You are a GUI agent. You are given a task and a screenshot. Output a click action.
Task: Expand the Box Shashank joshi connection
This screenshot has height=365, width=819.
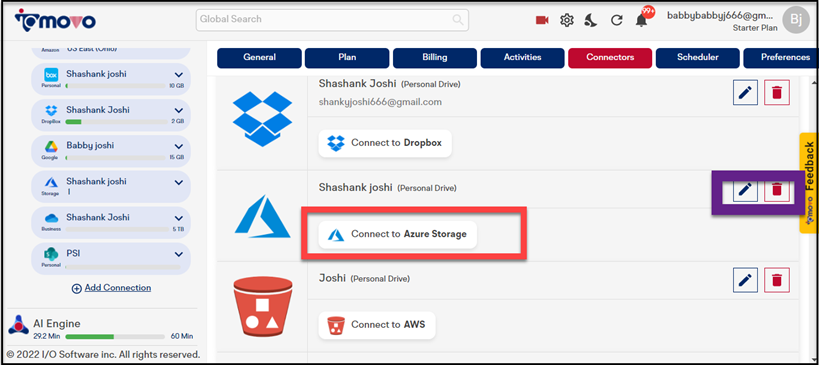179,75
